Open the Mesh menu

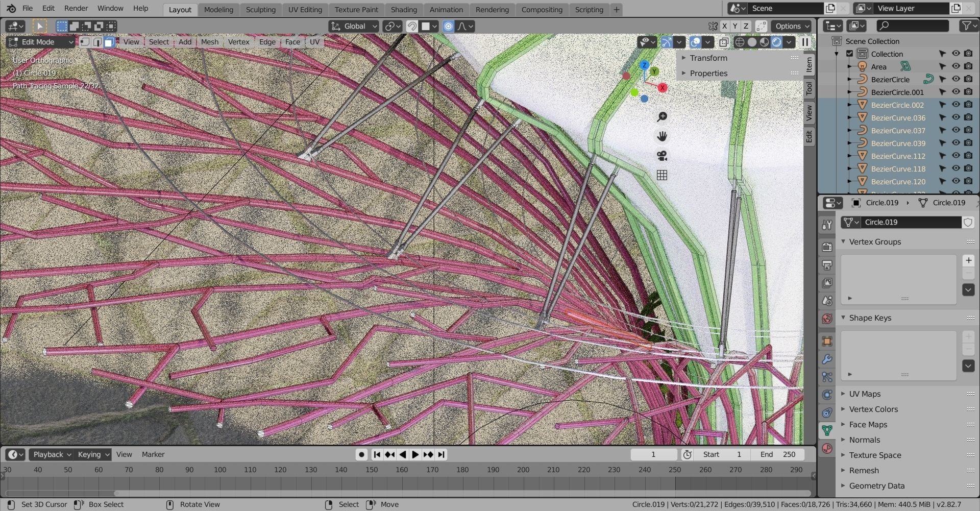point(209,42)
